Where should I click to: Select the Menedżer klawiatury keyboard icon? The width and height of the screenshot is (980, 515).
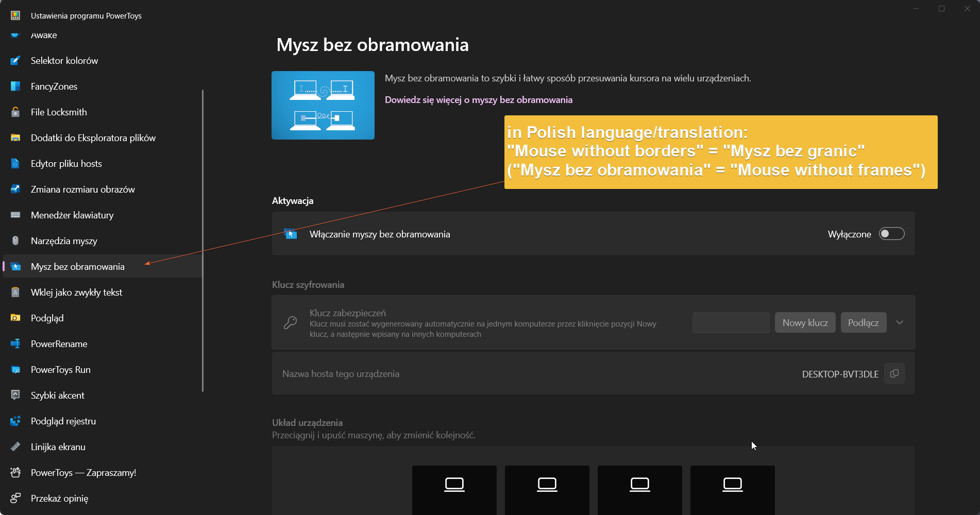15,215
